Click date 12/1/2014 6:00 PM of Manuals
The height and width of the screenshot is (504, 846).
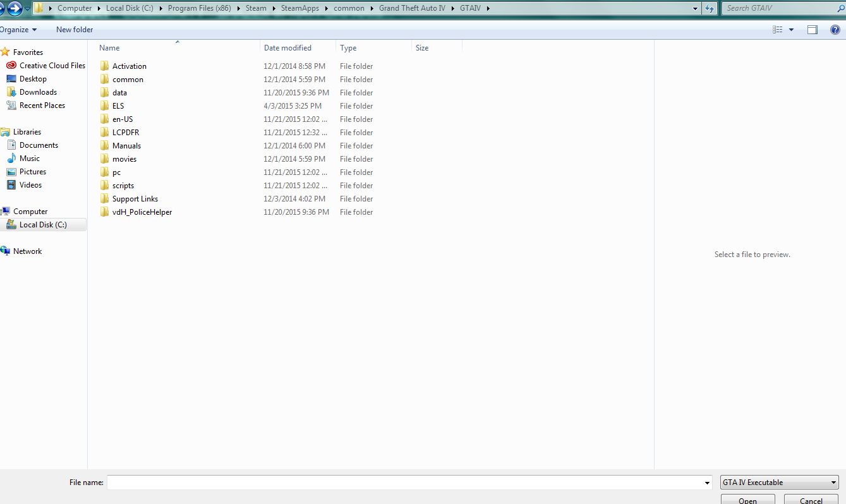tap(294, 146)
